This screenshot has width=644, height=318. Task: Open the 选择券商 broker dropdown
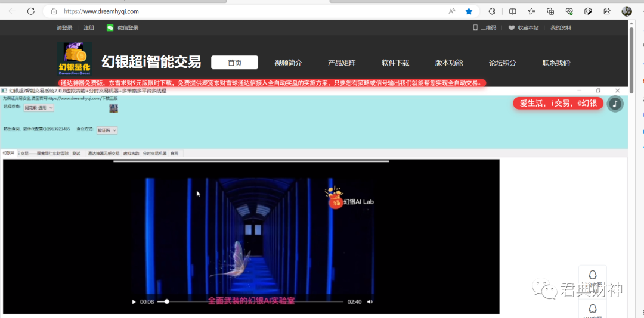[x=39, y=108]
